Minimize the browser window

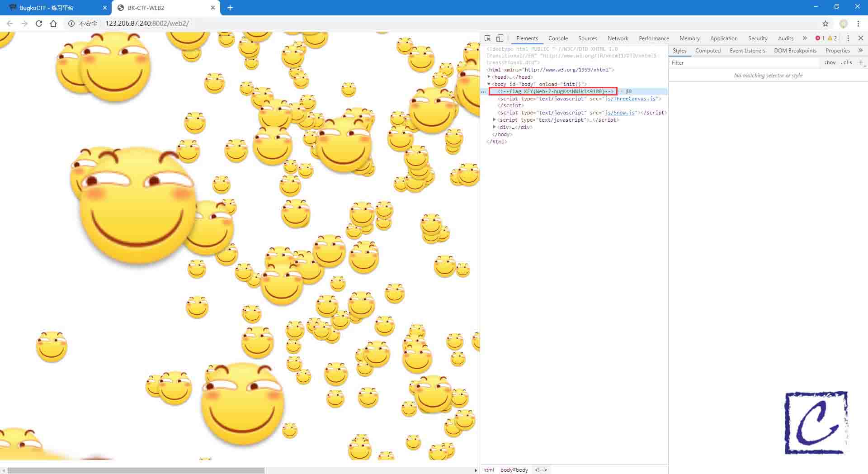click(x=816, y=7)
